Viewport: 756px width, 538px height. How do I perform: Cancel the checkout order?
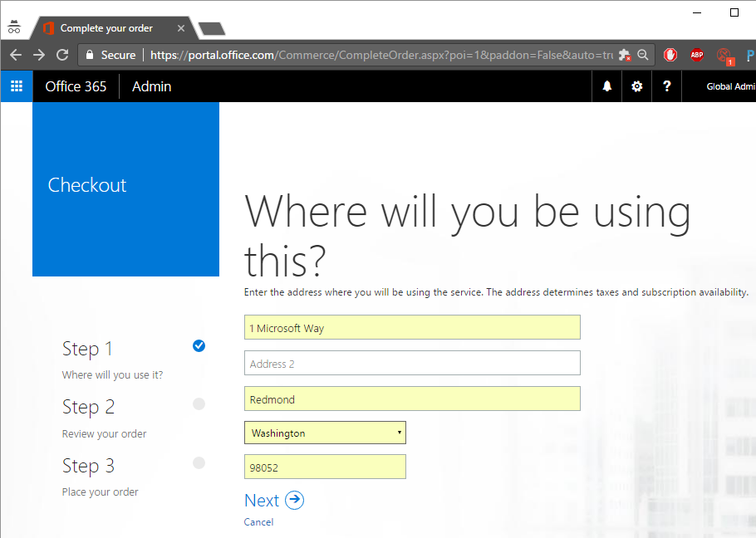point(258,522)
